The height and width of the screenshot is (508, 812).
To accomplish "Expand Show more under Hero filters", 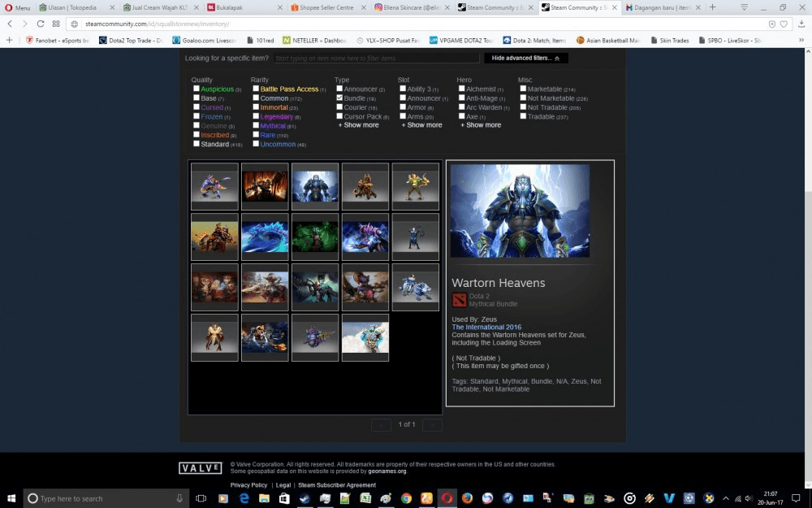I will coord(481,125).
